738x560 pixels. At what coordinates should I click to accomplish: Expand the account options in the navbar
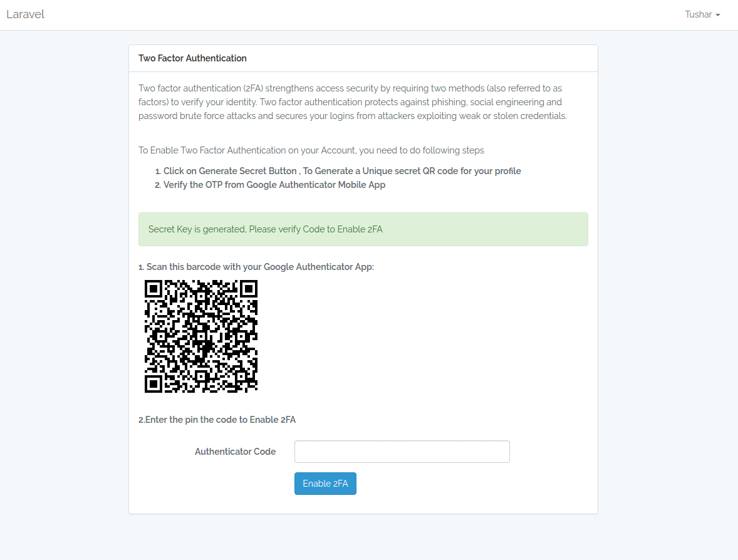(x=702, y=14)
